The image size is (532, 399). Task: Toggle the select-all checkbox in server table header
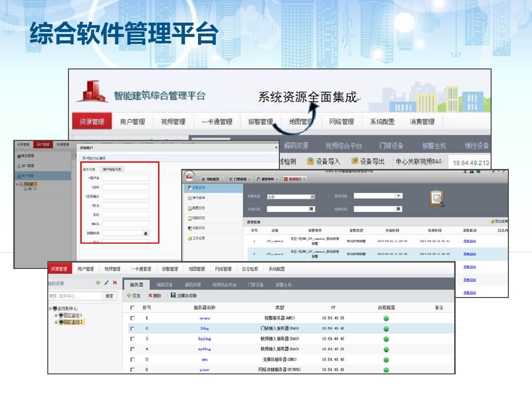[x=133, y=308]
